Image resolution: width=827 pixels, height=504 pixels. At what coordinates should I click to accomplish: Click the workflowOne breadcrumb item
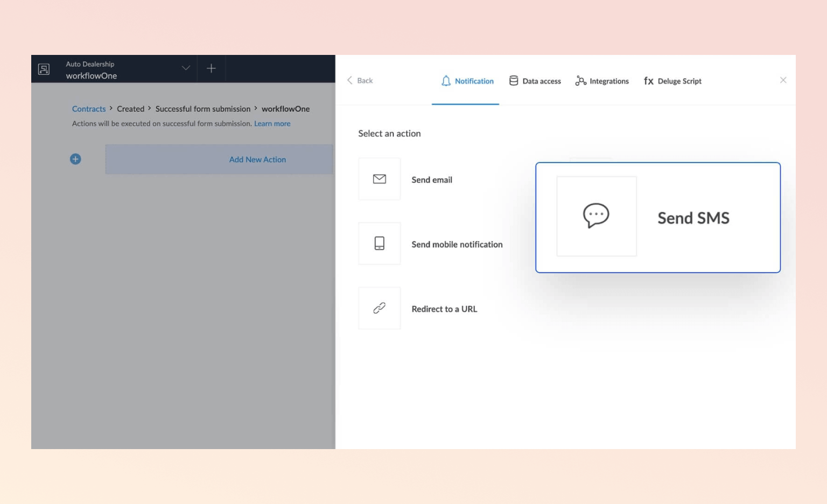point(285,109)
